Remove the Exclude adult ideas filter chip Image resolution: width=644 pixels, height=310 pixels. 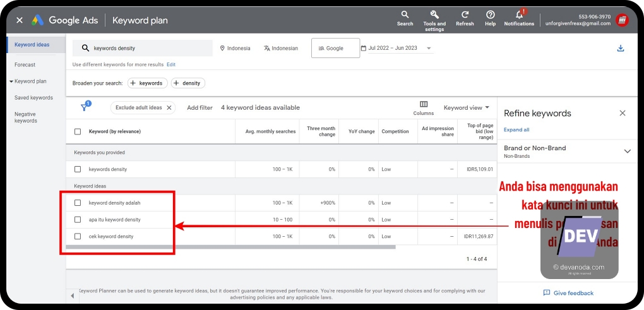pyautogui.click(x=169, y=107)
